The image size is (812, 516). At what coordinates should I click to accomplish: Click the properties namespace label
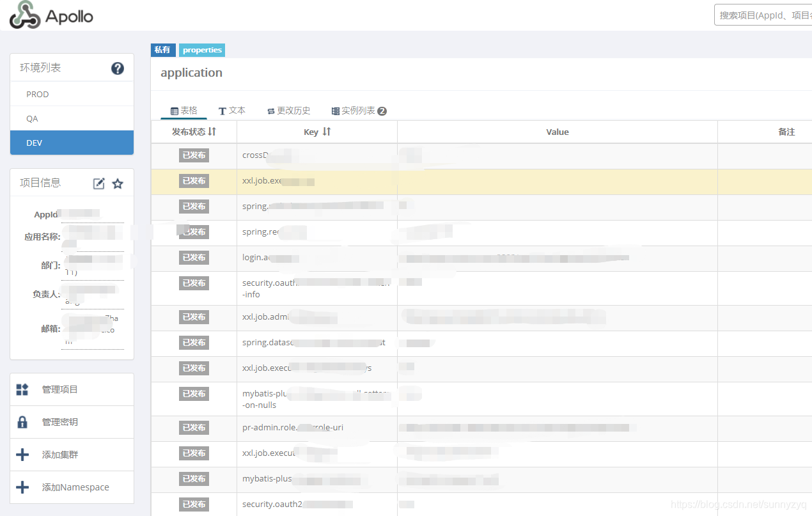201,50
